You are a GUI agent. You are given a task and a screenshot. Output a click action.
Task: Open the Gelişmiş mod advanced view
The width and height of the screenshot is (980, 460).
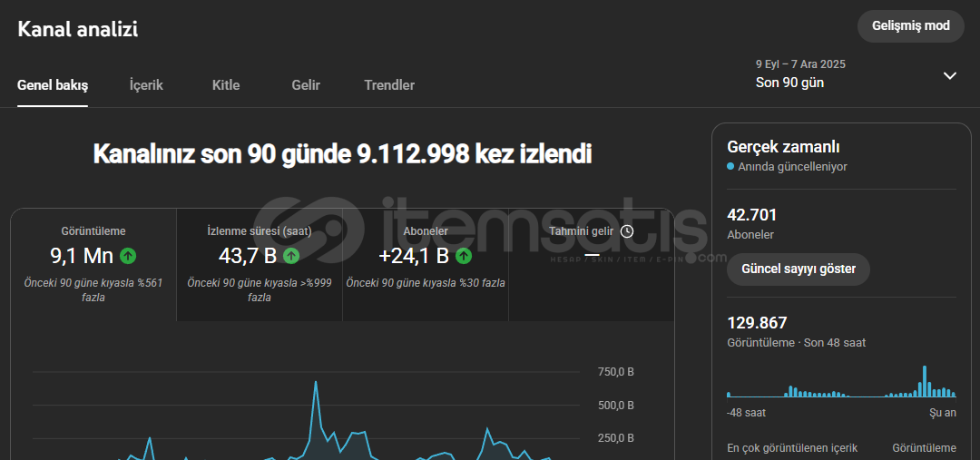pos(910,25)
